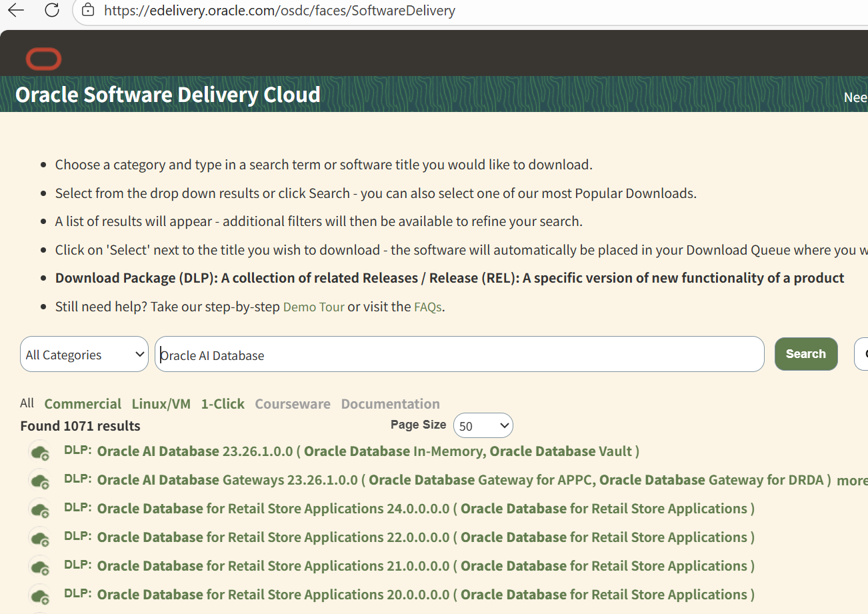This screenshot has height=614, width=868.
Task: Add Oracle AI Database 23.26.1.0.0 to download queue
Action: click(x=40, y=452)
